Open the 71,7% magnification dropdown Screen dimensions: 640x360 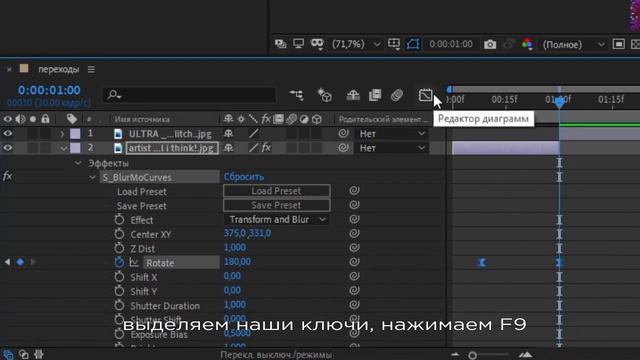pyautogui.click(x=356, y=44)
